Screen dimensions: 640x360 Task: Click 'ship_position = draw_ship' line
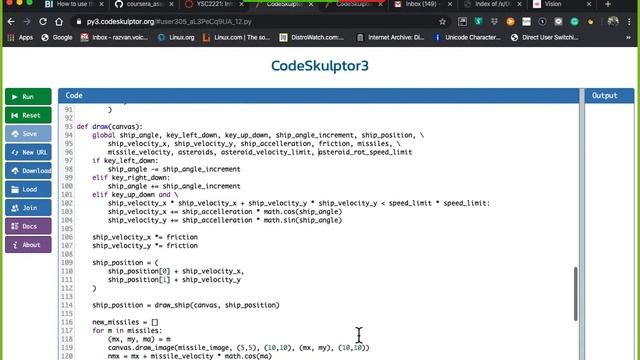186,305
